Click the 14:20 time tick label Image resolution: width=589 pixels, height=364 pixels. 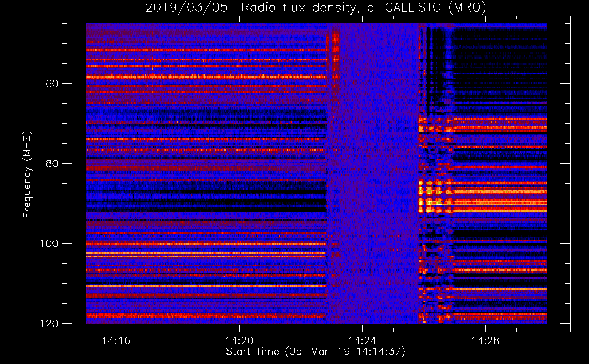tap(239, 341)
